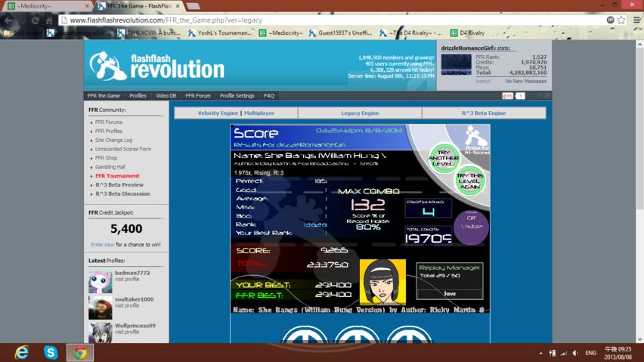Open TWG XCVIII bookmark
The height and width of the screenshot is (362, 644).
coord(149,32)
